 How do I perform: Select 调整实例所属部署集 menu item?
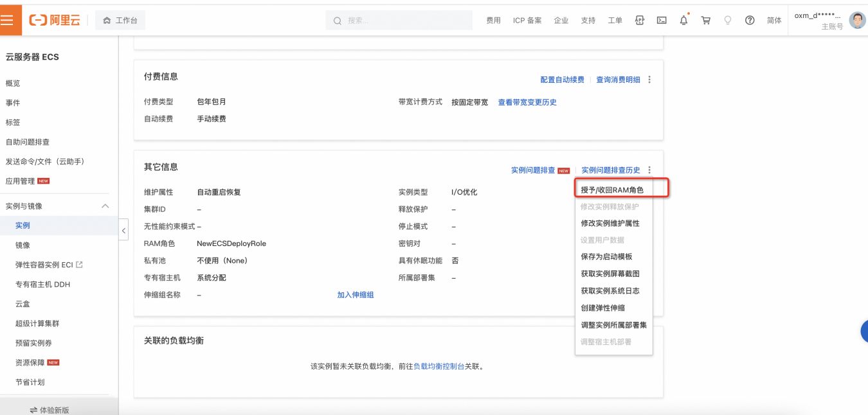click(x=613, y=325)
